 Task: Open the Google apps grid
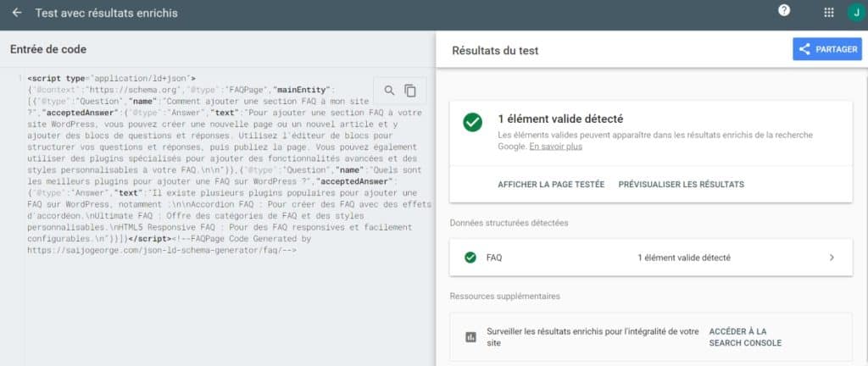pyautogui.click(x=829, y=13)
